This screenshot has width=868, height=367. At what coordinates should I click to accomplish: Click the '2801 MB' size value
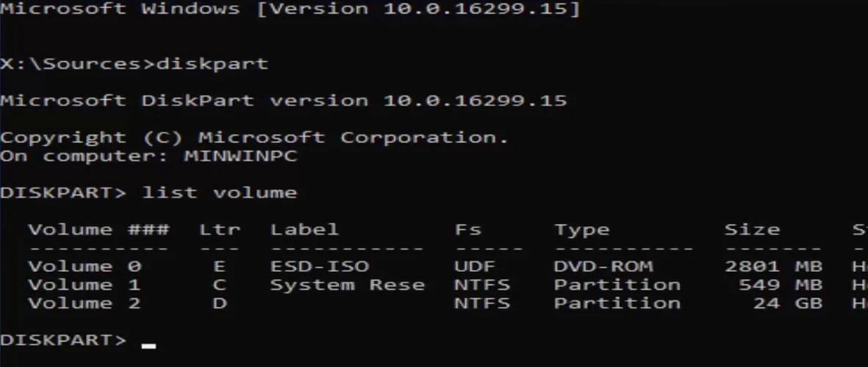pos(773,266)
